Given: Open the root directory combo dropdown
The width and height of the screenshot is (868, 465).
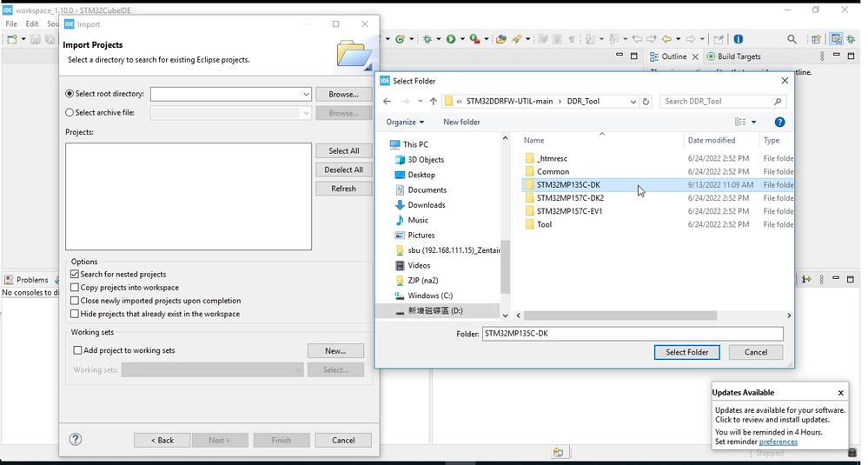Looking at the screenshot, I should tap(306, 94).
